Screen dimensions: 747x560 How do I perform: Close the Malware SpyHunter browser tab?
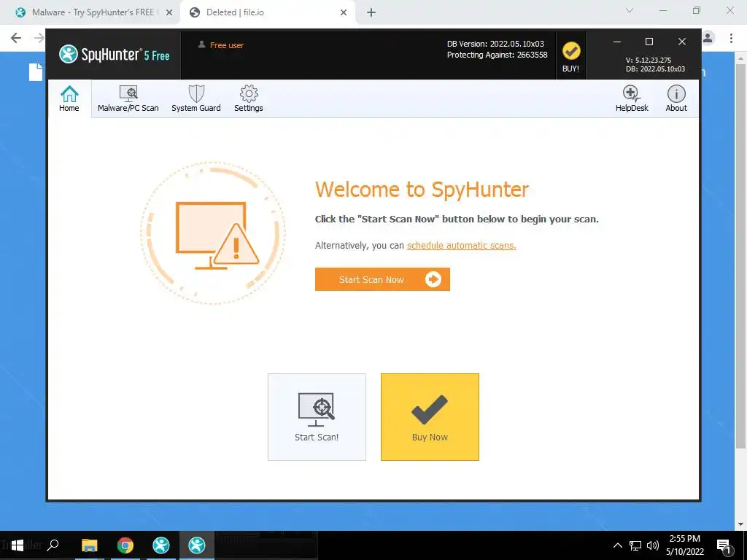point(169,13)
